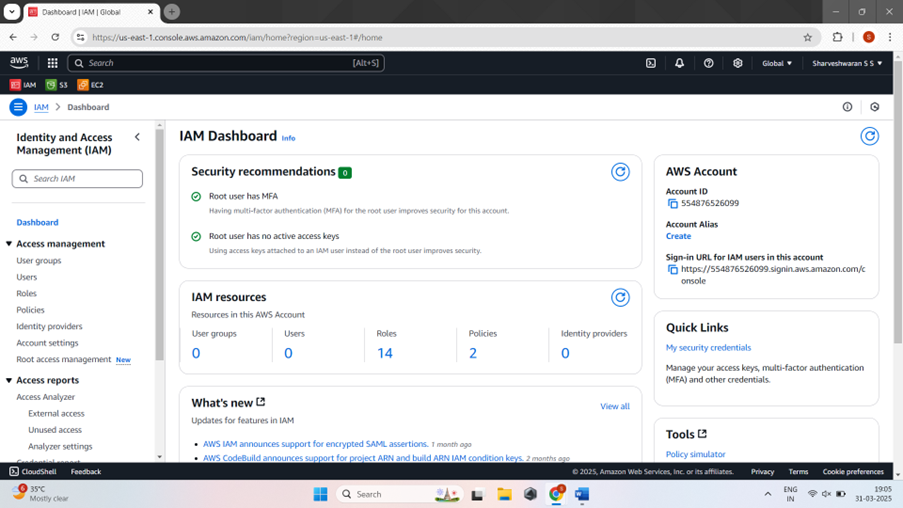Toggle the side navigation hamburger button
This screenshot has width=903, height=508.
(18, 107)
